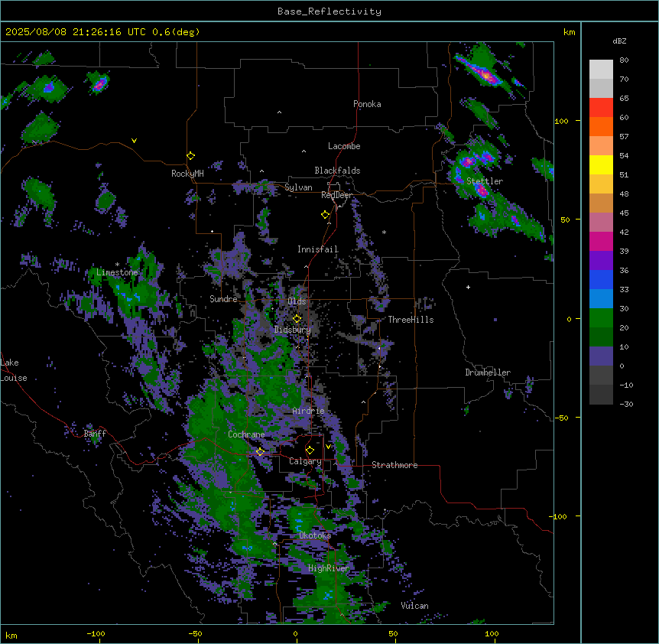This screenshot has width=659, height=644.
Task: Click the RedDeer city label
Action: click(336, 195)
